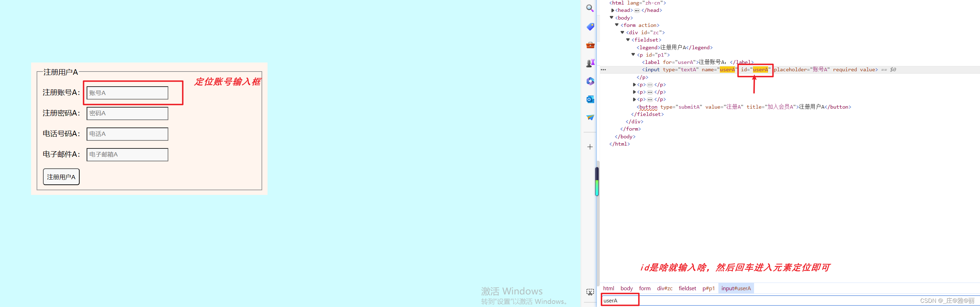Select the closing /div tag line

(x=635, y=122)
